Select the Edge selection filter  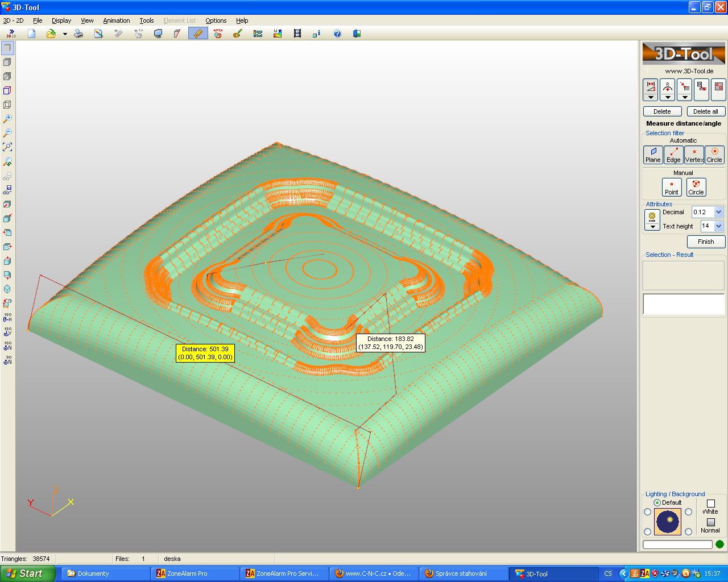pyautogui.click(x=673, y=155)
